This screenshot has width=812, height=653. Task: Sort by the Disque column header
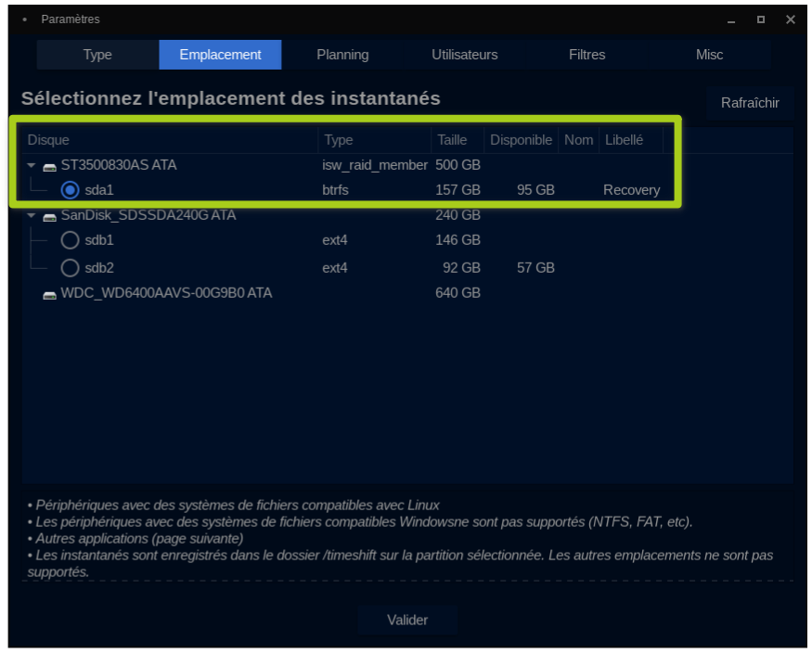point(170,140)
